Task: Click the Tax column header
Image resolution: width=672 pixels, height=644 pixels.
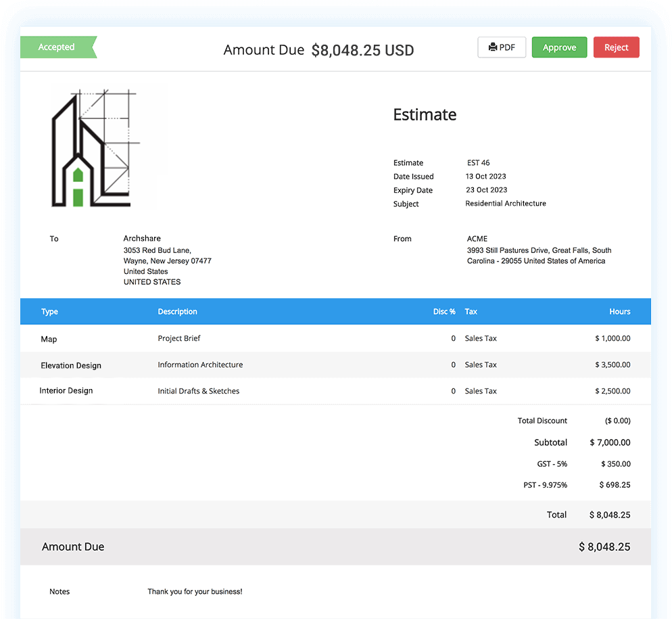Action: (471, 312)
